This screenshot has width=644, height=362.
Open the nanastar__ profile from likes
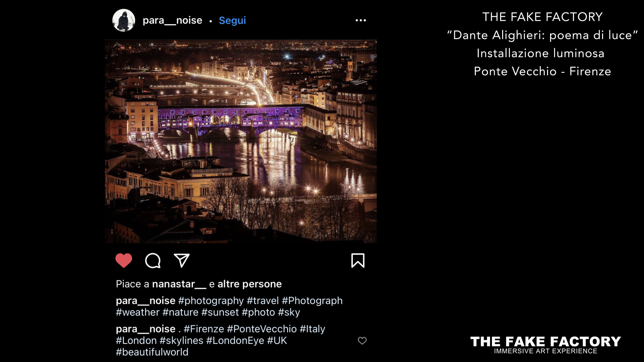click(x=179, y=284)
